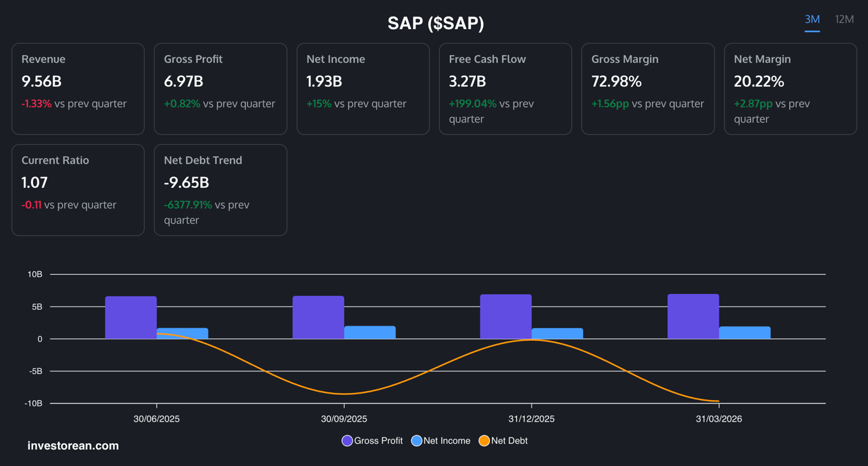Click the +199.04% cash flow change figure
The image size is (868, 466).
click(473, 103)
